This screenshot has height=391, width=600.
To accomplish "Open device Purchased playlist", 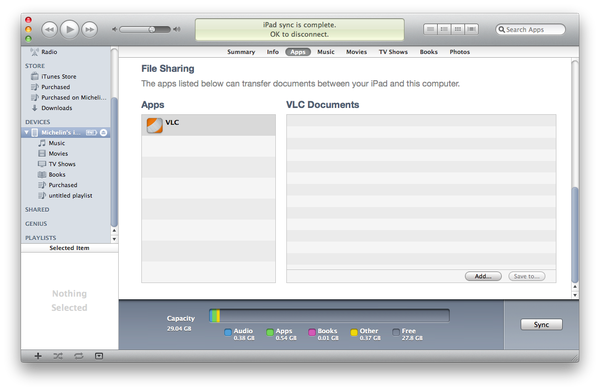I will pos(62,185).
